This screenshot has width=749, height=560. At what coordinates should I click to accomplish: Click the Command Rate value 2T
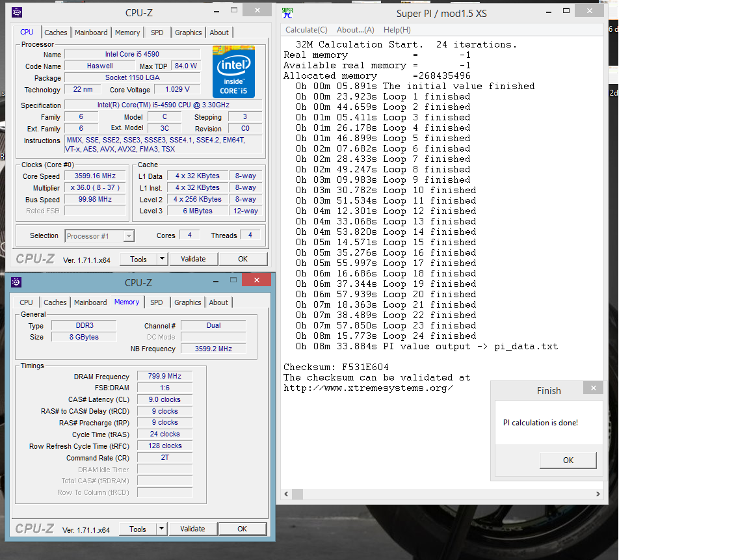164,457
